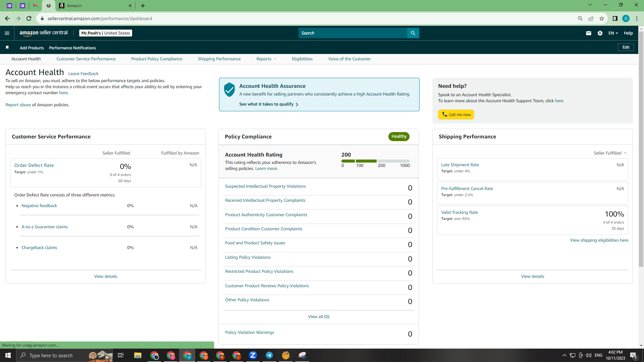Open the Eligibilities tab
This screenshot has width=644, height=362.
coord(302,59)
